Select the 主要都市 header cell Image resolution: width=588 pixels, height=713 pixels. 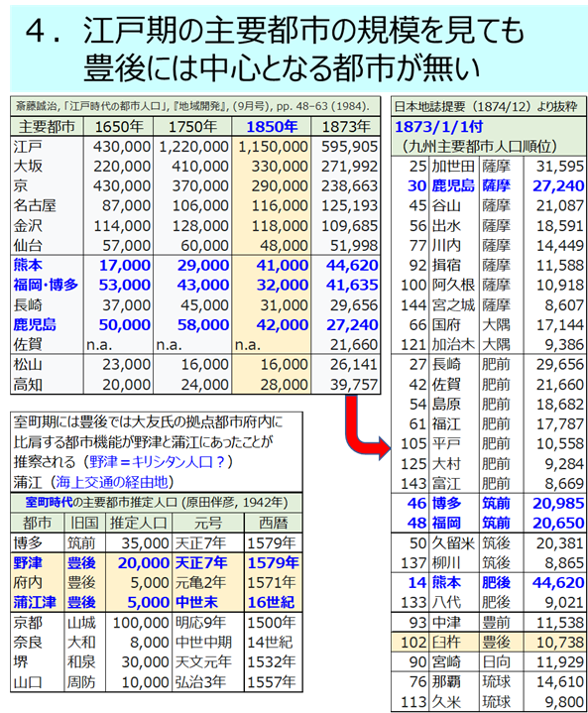(x=47, y=126)
